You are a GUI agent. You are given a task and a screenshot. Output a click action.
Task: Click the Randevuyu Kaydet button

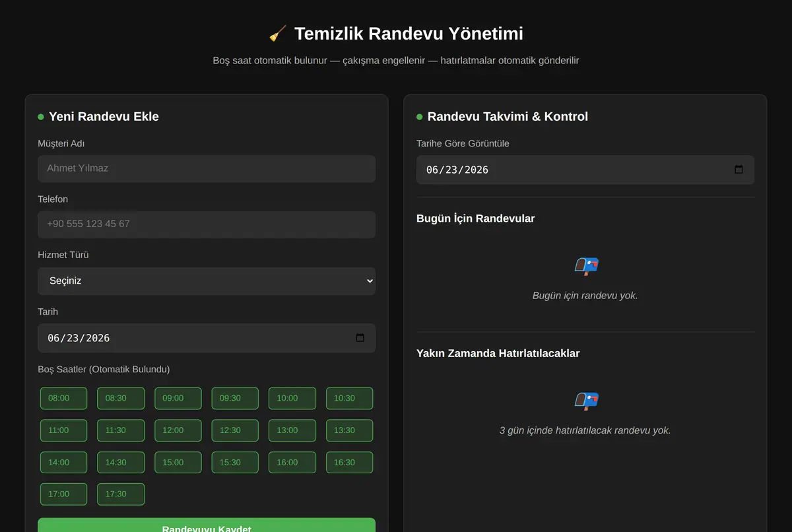pyautogui.click(x=207, y=525)
